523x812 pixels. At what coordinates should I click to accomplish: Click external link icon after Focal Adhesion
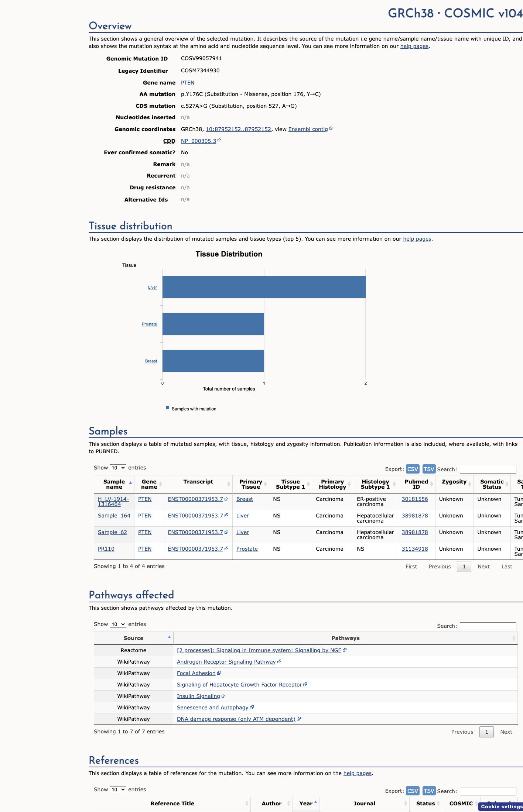[x=219, y=673]
